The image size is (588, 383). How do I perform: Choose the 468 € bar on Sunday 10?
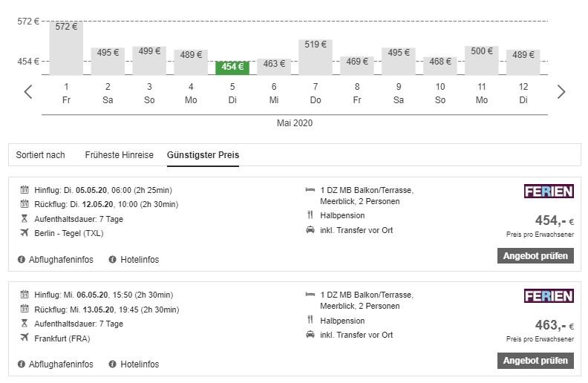tap(440, 66)
